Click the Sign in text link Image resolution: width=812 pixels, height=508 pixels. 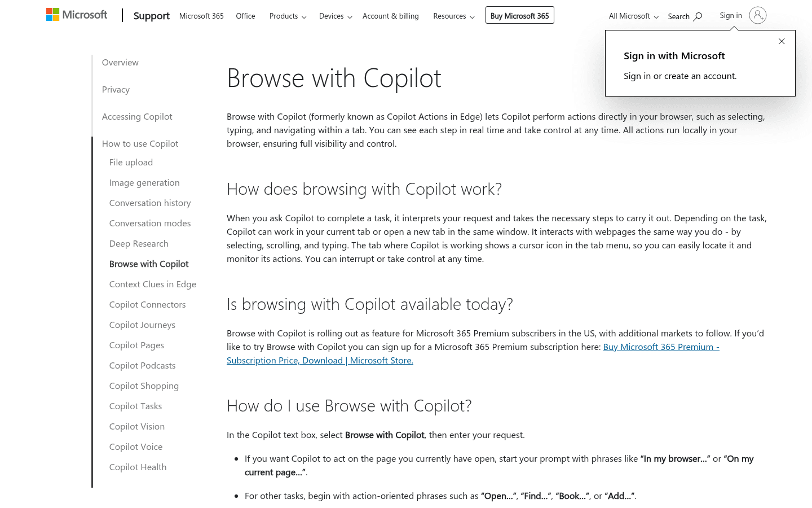point(731,15)
